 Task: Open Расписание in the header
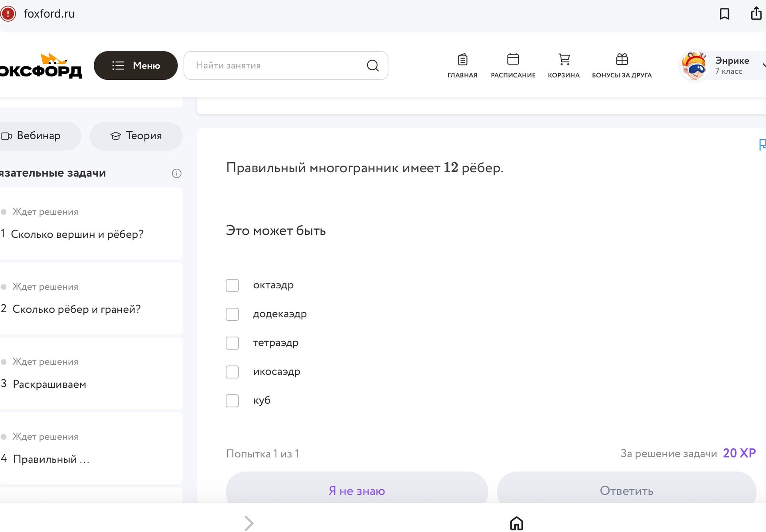pyautogui.click(x=513, y=66)
